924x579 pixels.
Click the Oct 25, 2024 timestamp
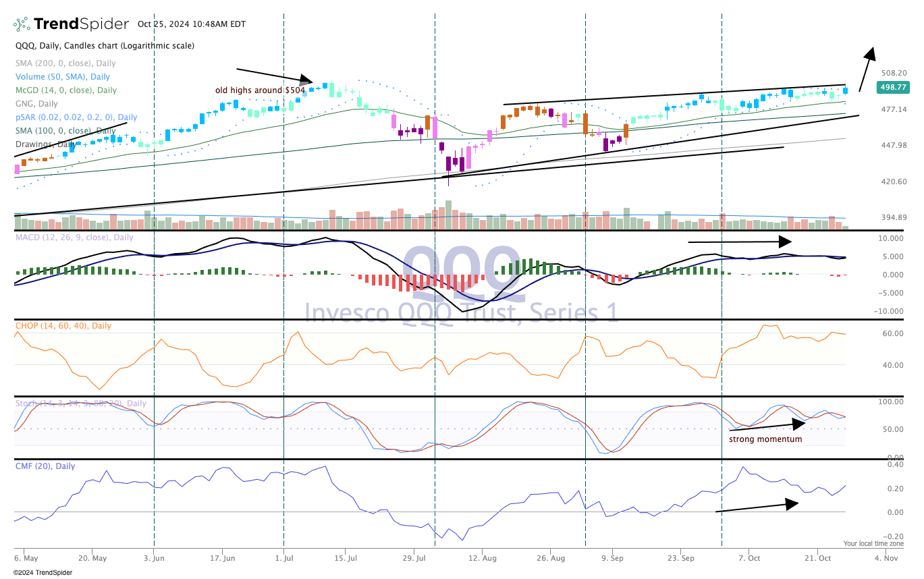(x=192, y=24)
